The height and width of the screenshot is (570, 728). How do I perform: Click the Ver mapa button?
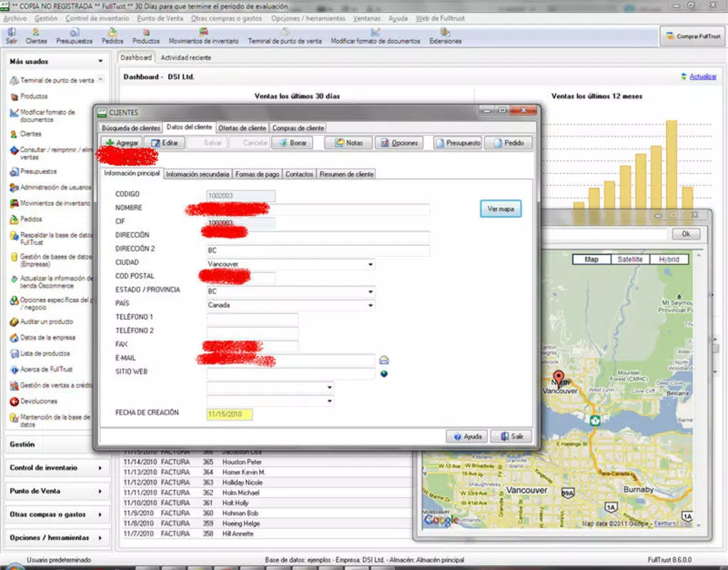pos(501,209)
